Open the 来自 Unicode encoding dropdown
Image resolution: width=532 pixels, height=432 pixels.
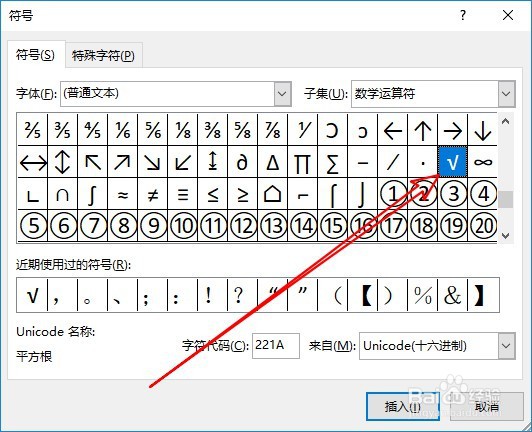pyautogui.click(x=507, y=346)
